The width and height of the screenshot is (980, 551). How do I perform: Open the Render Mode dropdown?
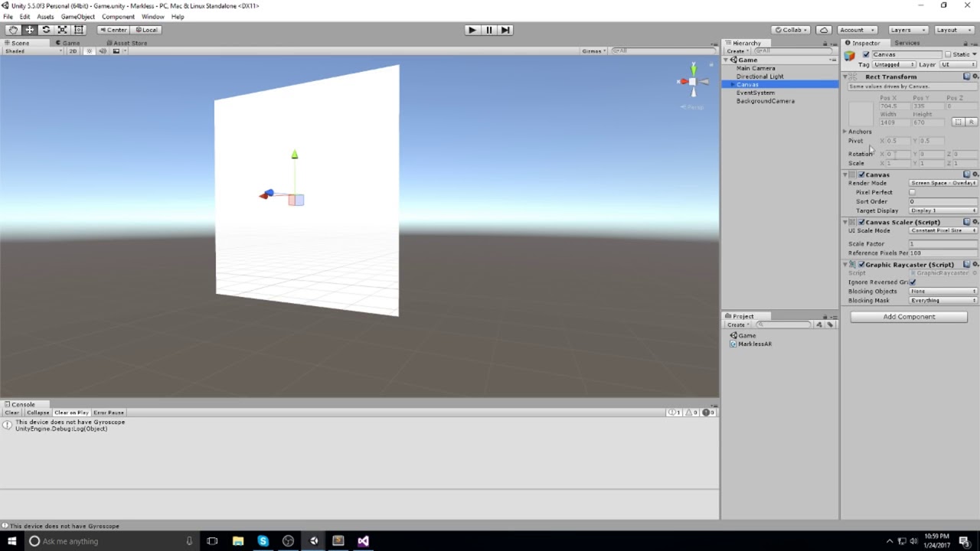pyautogui.click(x=943, y=183)
